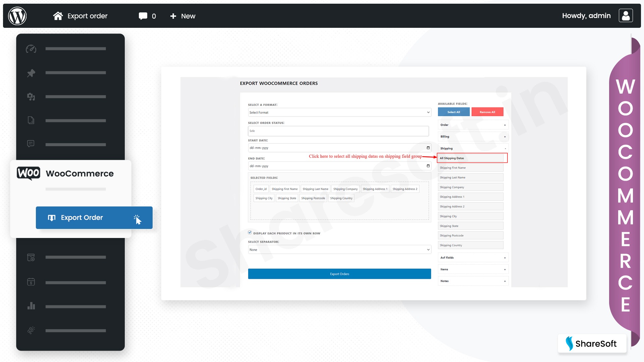Click the blue Export Orders button
This screenshot has width=644, height=362.
coord(339,274)
